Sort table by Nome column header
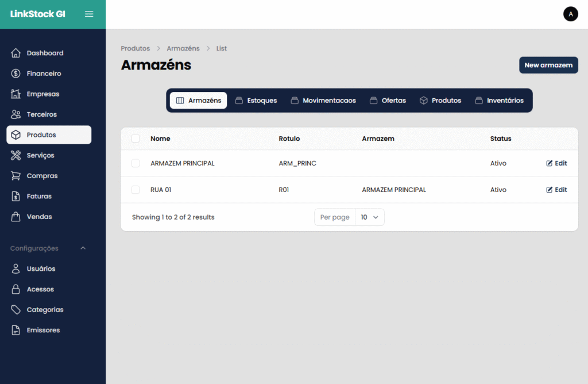This screenshot has height=384, width=588. pyautogui.click(x=160, y=139)
